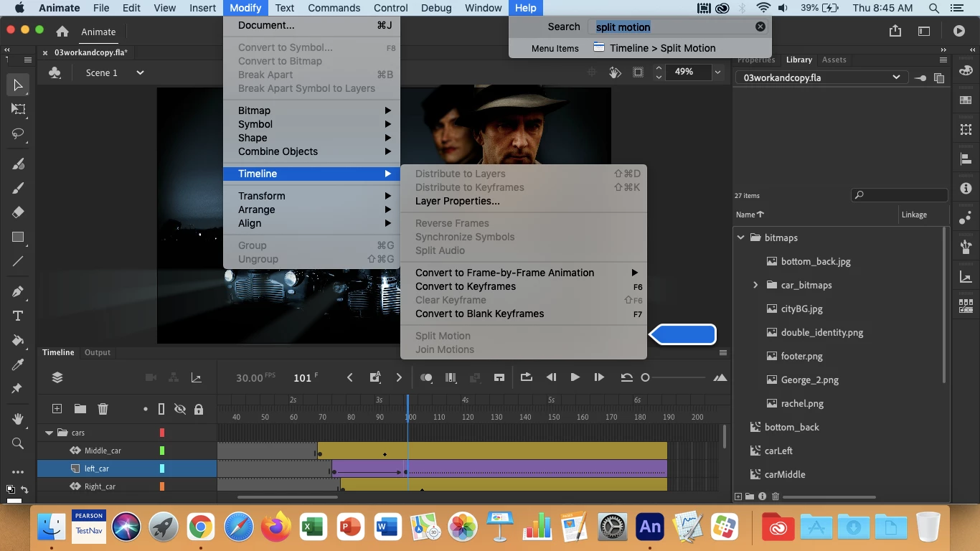The width and height of the screenshot is (980, 551).
Task: Toggle the pin current library icon
Action: click(921, 77)
